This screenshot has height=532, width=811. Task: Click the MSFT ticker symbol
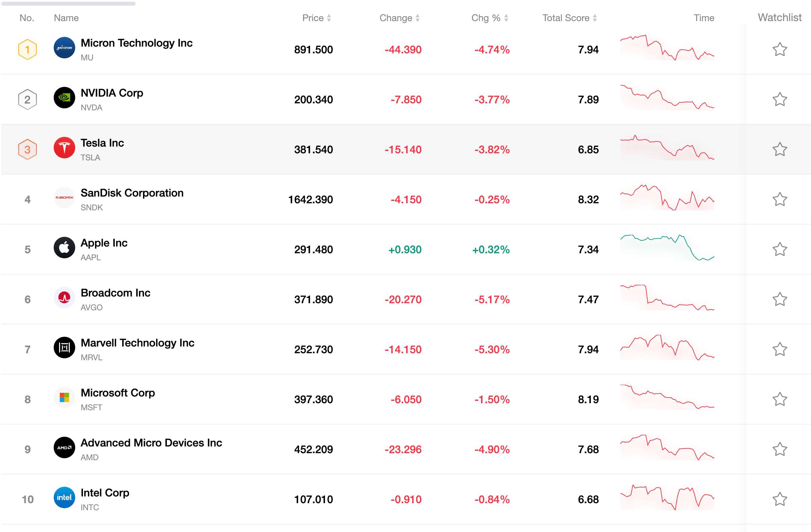(x=91, y=407)
